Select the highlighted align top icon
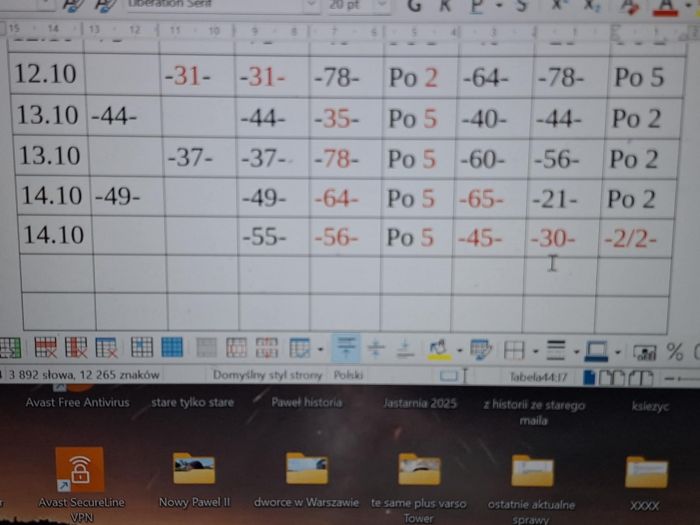 (346, 348)
